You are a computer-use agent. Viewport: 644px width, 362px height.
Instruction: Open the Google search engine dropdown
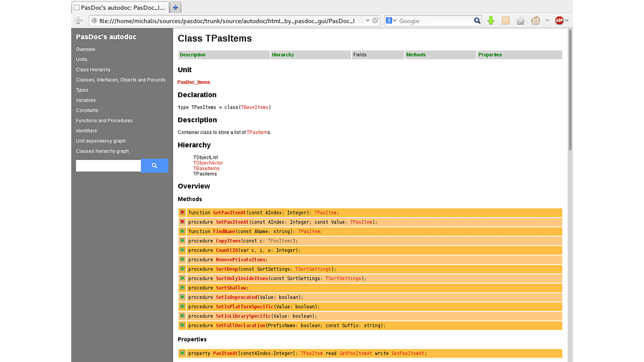[x=392, y=21]
